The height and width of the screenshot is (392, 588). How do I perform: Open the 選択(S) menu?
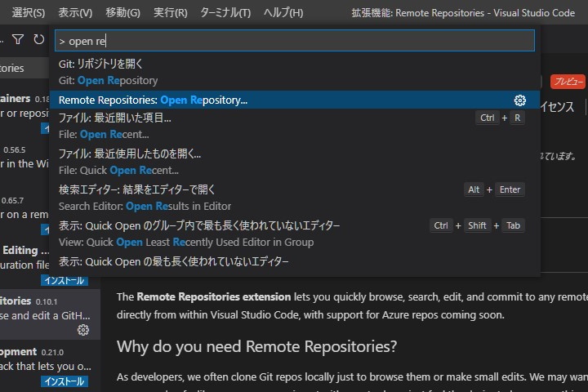[28, 13]
